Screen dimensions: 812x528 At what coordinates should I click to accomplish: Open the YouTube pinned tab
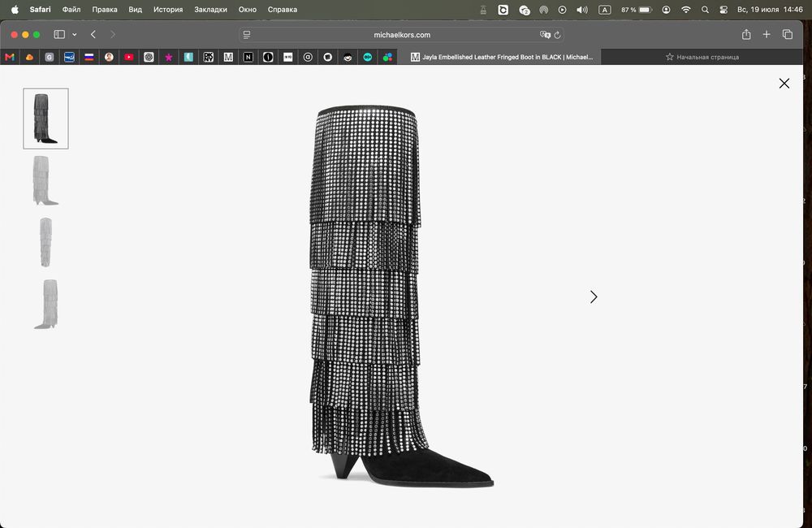tap(129, 57)
